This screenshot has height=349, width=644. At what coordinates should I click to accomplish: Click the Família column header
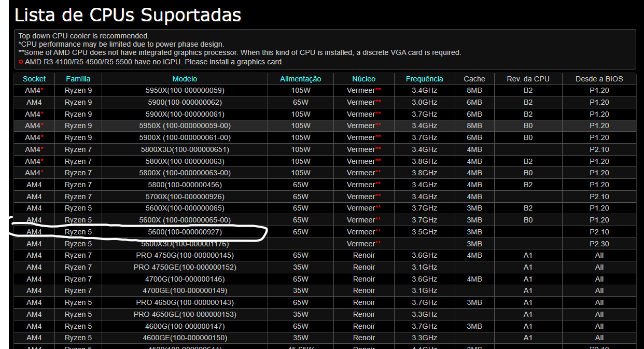coord(78,79)
